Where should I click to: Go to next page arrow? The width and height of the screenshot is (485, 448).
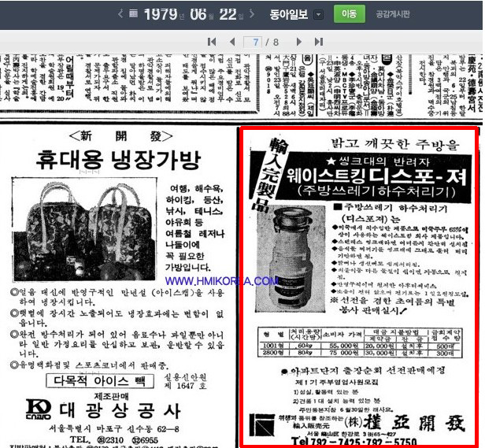[x=298, y=42]
